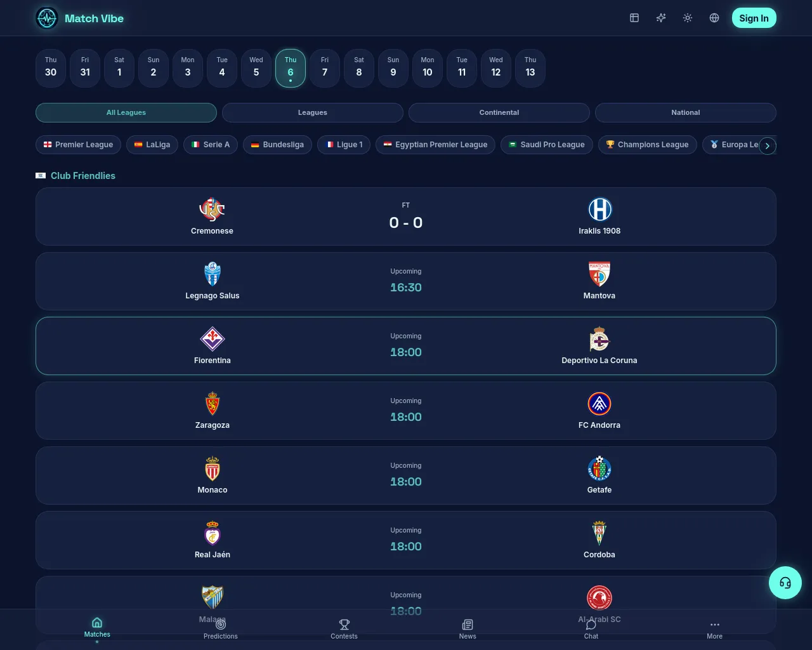This screenshot has width=812, height=650.
Task: Go to Contests trophy tab
Action: (x=344, y=630)
